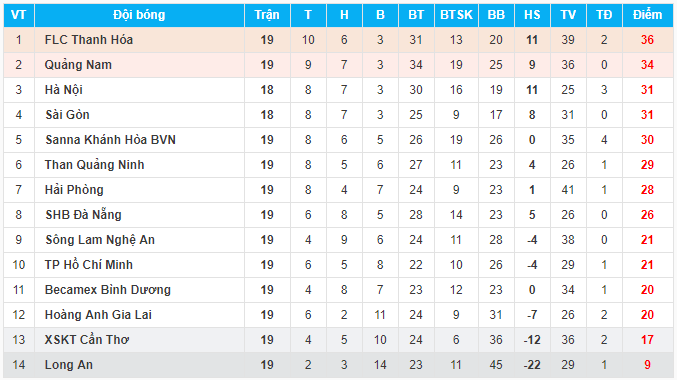677x380 pixels.
Task: Click Hoàng Anh Gia Lai team name
Action: click(98, 315)
